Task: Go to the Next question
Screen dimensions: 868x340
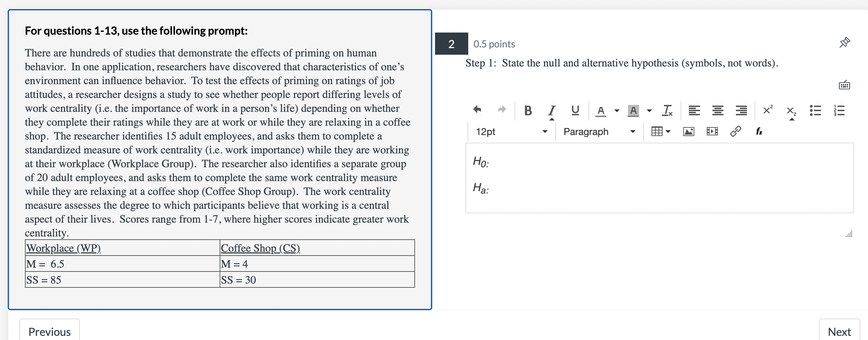Action: (x=840, y=331)
